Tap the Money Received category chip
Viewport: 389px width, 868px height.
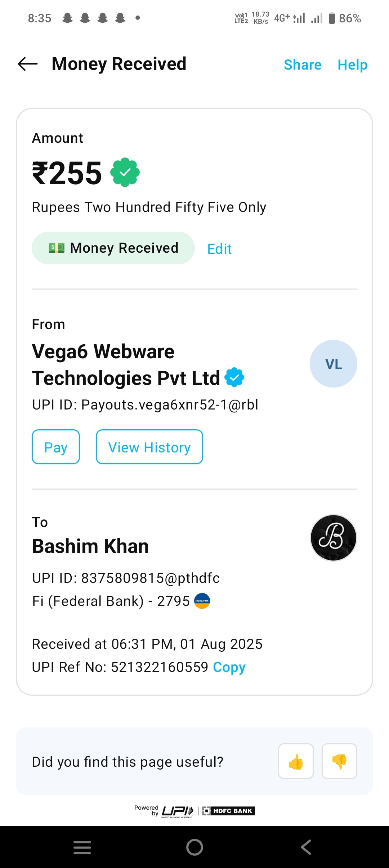tap(113, 248)
